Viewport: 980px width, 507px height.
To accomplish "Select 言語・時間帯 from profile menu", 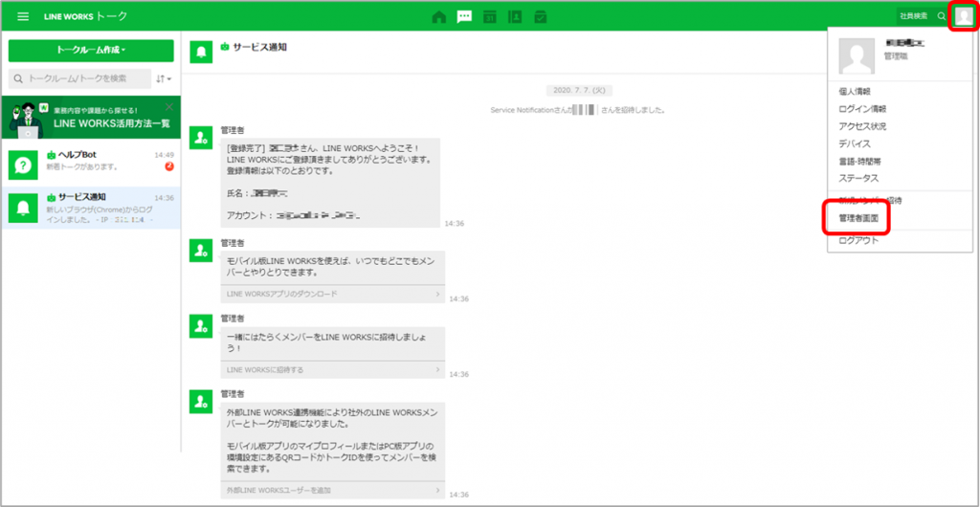I will tap(859, 161).
